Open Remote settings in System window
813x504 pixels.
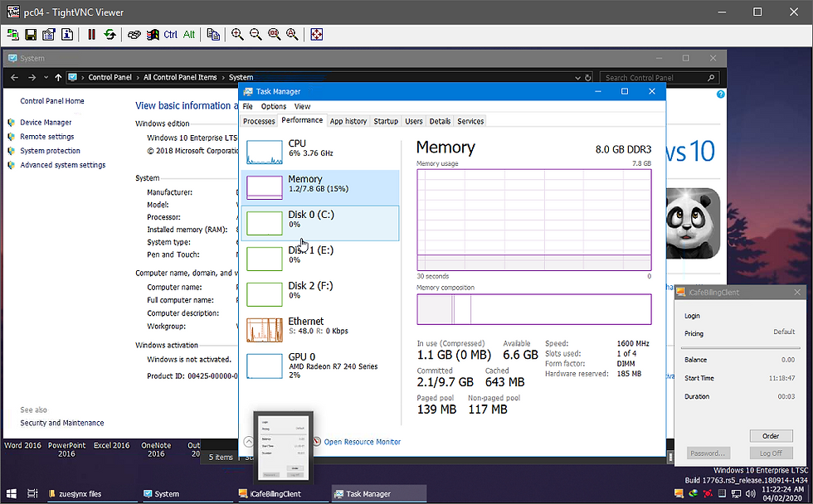click(x=47, y=137)
